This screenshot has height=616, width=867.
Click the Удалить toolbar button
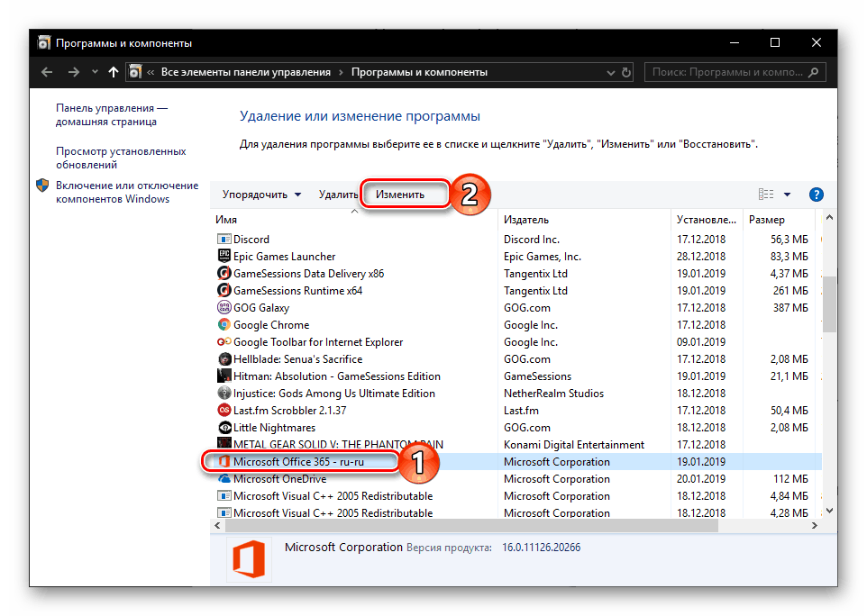[x=338, y=195]
